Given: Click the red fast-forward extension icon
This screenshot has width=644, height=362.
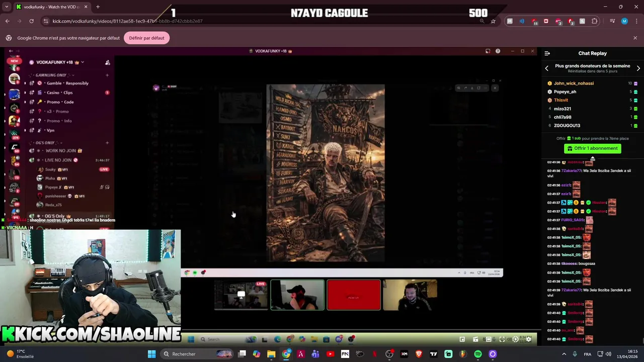Looking at the screenshot, I should pos(546,21).
